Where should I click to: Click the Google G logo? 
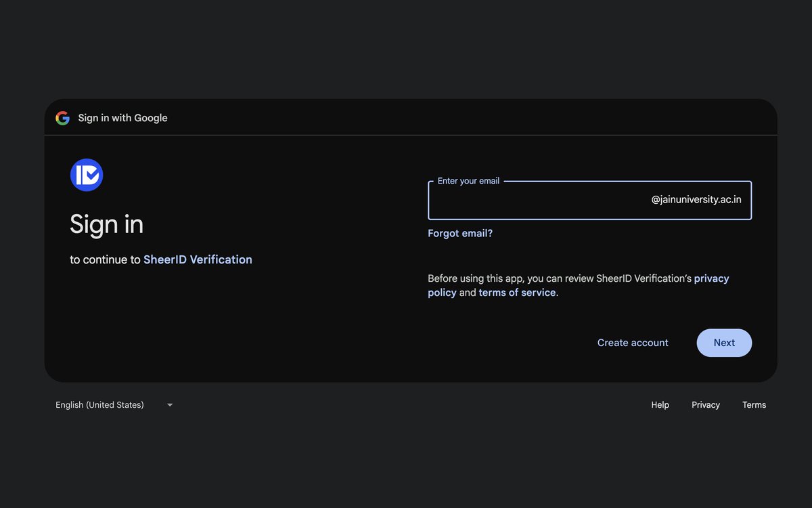(63, 118)
